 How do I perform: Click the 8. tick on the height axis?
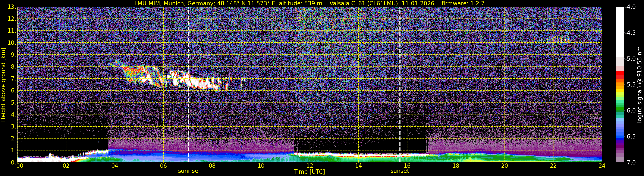[13, 66]
